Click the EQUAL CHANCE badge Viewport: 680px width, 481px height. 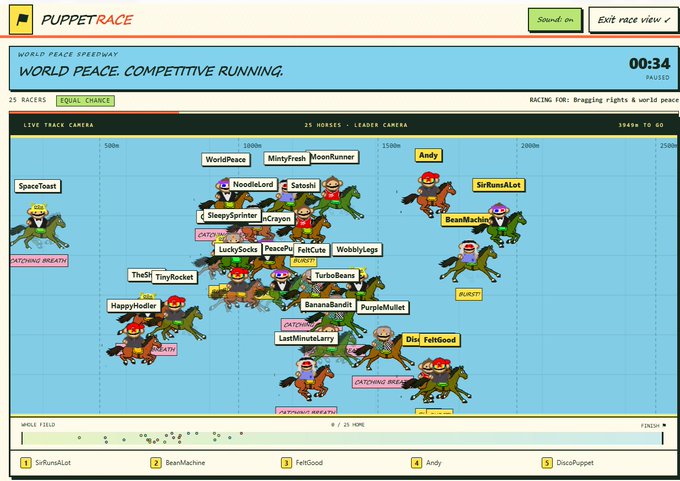pos(85,101)
